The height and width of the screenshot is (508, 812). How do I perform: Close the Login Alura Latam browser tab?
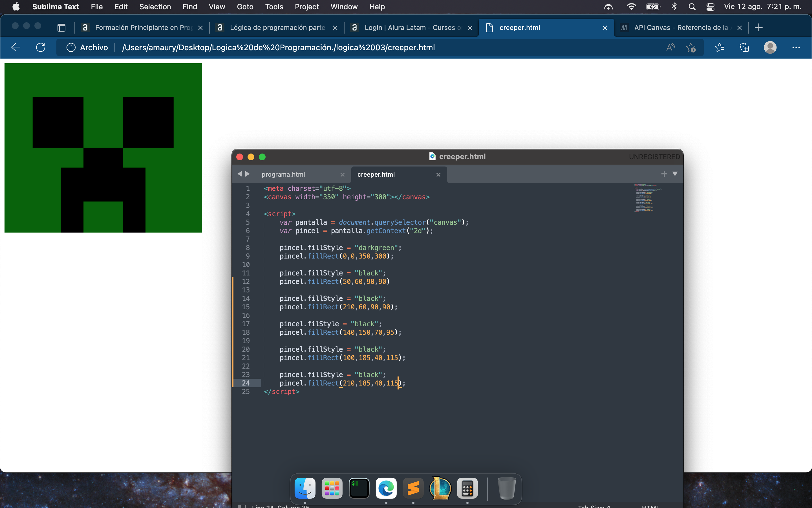click(x=470, y=28)
